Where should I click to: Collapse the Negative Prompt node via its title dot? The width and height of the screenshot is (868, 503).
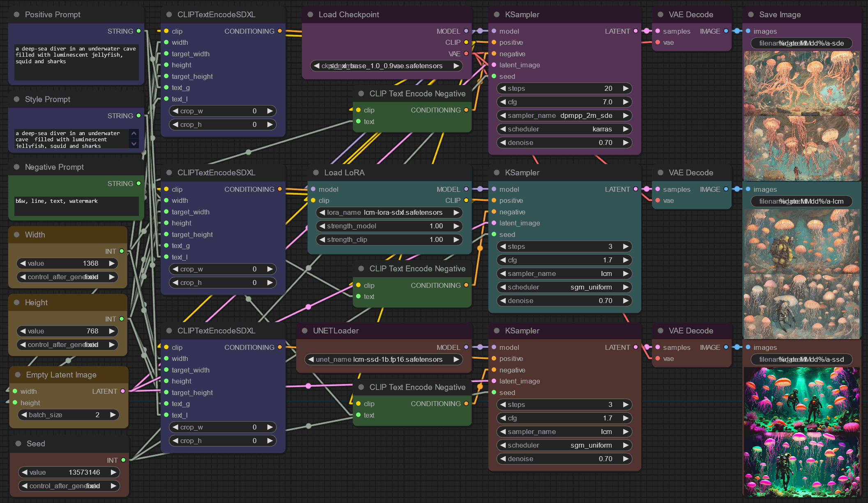coord(17,167)
